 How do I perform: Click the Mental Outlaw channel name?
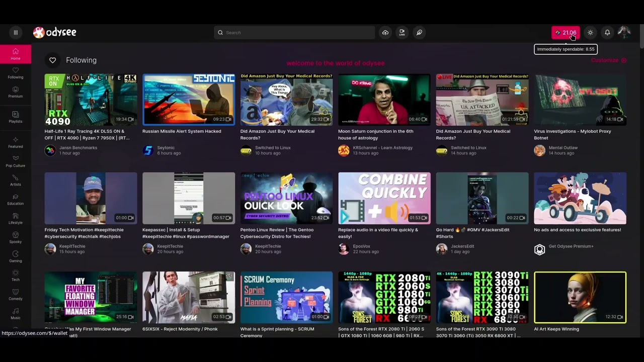pos(563,148)
